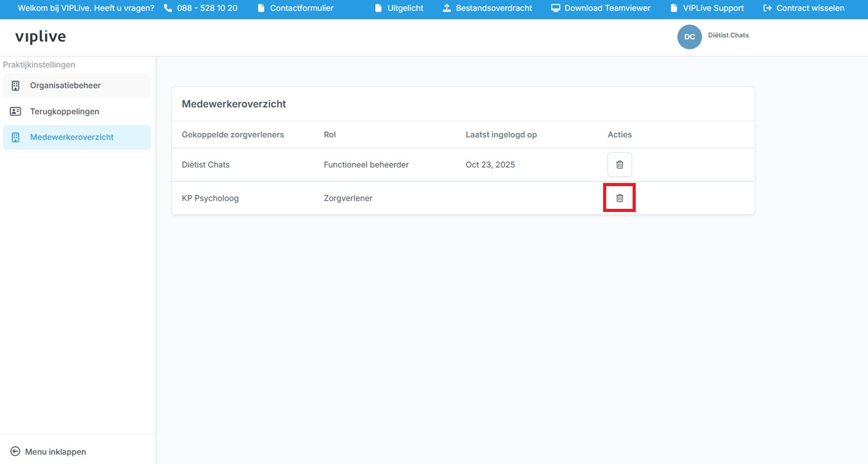Select Medewerkeroverzicht in the sidebar
The image size is (868, 464).
pyautogui.click(x=77, y=137)
